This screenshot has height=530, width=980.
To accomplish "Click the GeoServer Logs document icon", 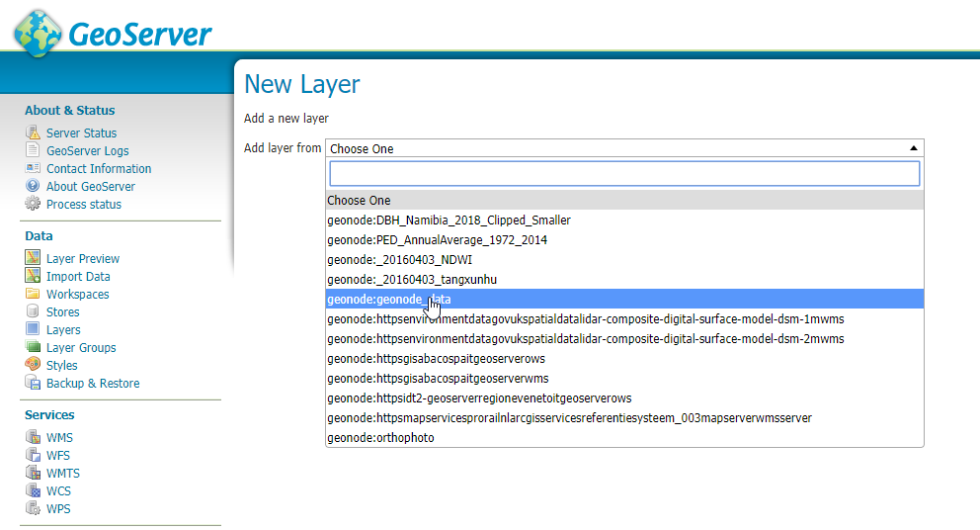I will click(33, 150).
